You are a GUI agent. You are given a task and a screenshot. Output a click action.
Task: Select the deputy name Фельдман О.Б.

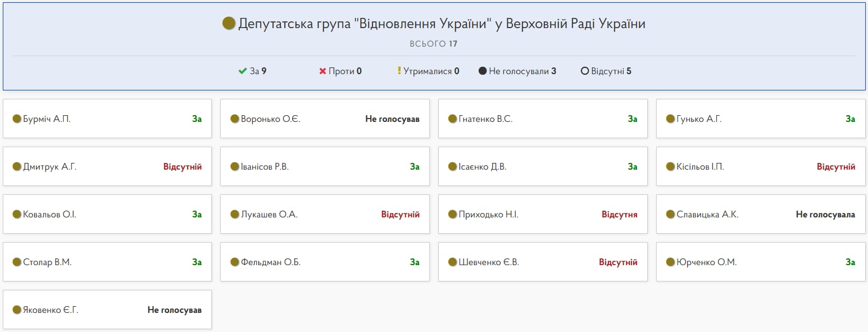(x=271, y=262)
